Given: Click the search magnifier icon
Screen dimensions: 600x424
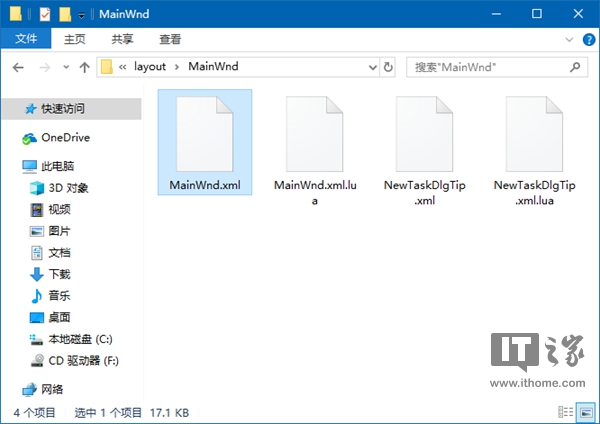Looking at the screenshot, I should point(575,67).
